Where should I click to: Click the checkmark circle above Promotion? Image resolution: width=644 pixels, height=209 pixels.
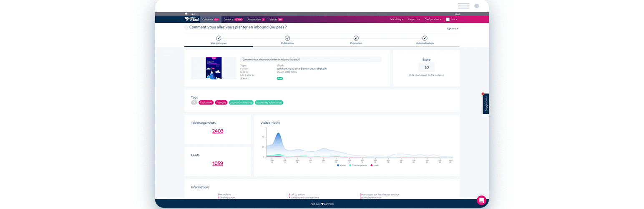tap(356, 38)
